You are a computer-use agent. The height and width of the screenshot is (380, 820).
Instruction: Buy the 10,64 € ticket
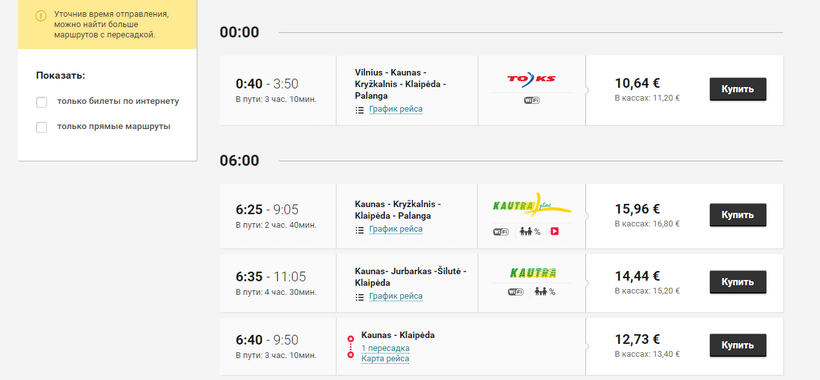click(738, 89)
